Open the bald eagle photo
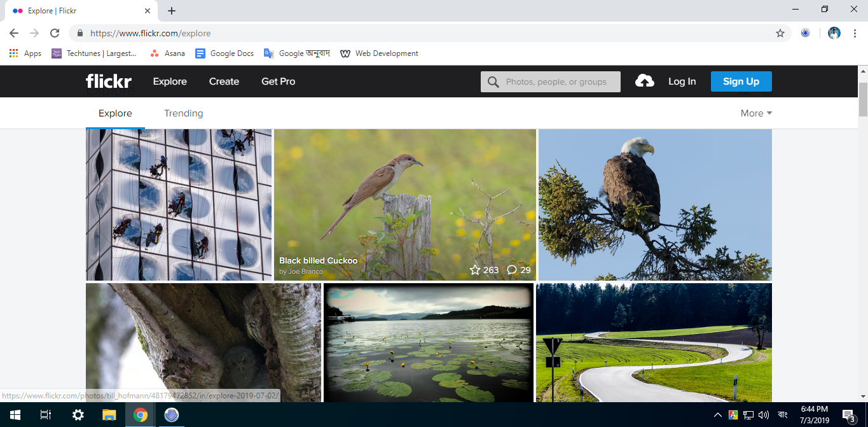Screen dimensions: 868x427 [655, 205]
